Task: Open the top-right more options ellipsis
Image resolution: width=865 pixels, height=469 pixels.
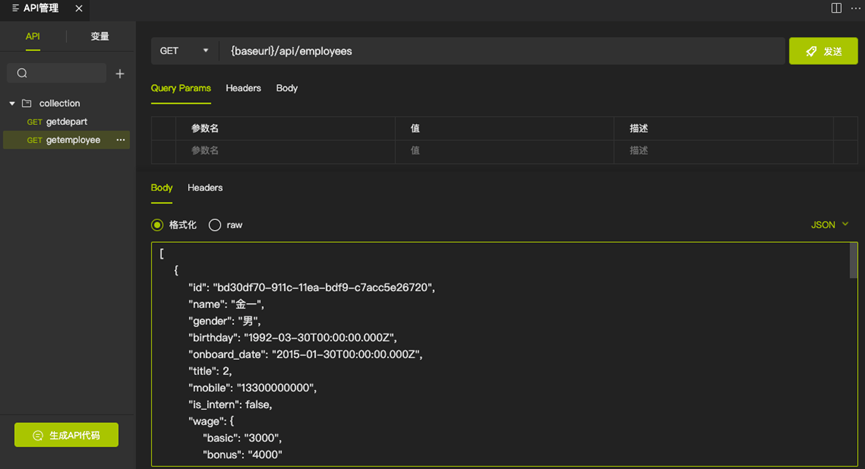Action: (856, 8)
